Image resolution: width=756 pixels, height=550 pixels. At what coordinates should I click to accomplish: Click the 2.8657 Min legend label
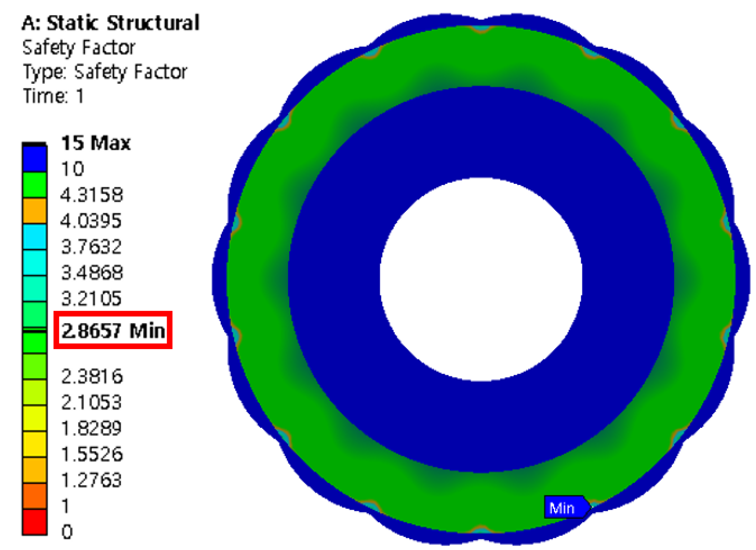113,331
